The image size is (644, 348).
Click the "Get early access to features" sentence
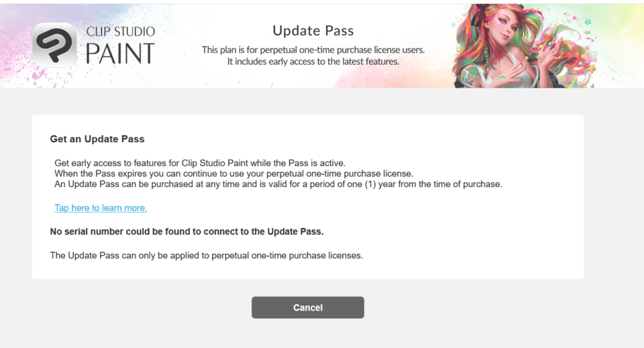tap(199, 163)
